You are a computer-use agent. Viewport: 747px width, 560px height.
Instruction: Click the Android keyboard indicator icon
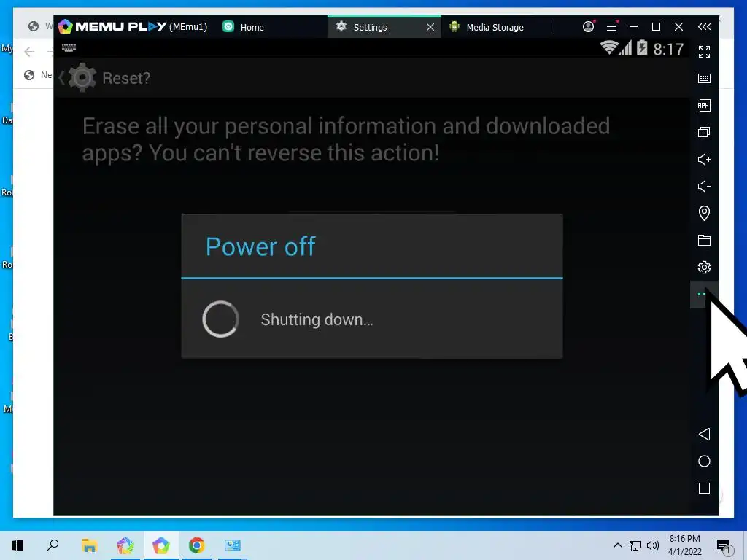coord(69,47)
